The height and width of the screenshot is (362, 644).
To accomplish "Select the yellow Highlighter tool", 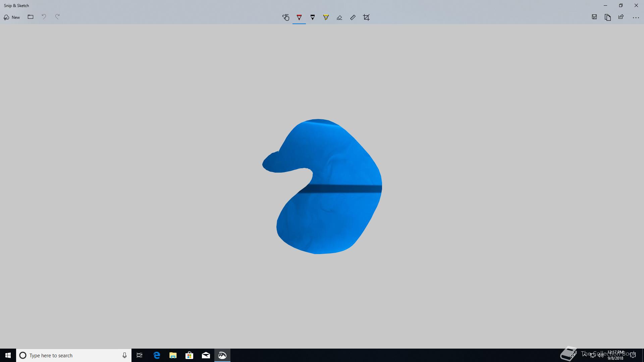I will click(326, 17).
